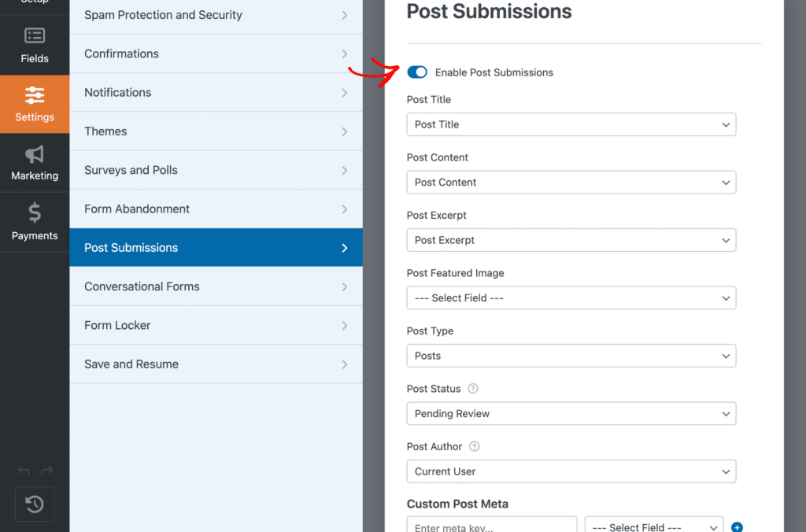The width and height of the screenshot is (806, 532).
Task: Click the Settings sliders icon
Action: [x=35, y=95]
